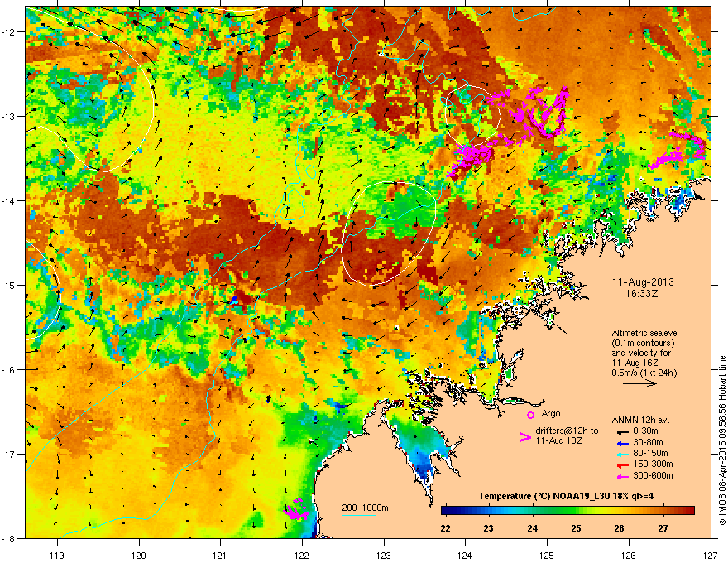The width and height of the screenshot is (728, 563).
Task: Click the '30-80m' depth label
Action: tap(648, 442)
